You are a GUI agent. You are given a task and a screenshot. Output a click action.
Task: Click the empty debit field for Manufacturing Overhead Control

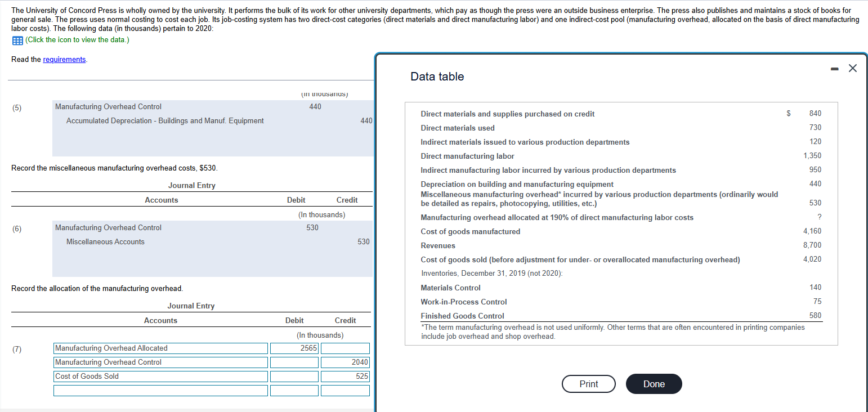[294, 362]
